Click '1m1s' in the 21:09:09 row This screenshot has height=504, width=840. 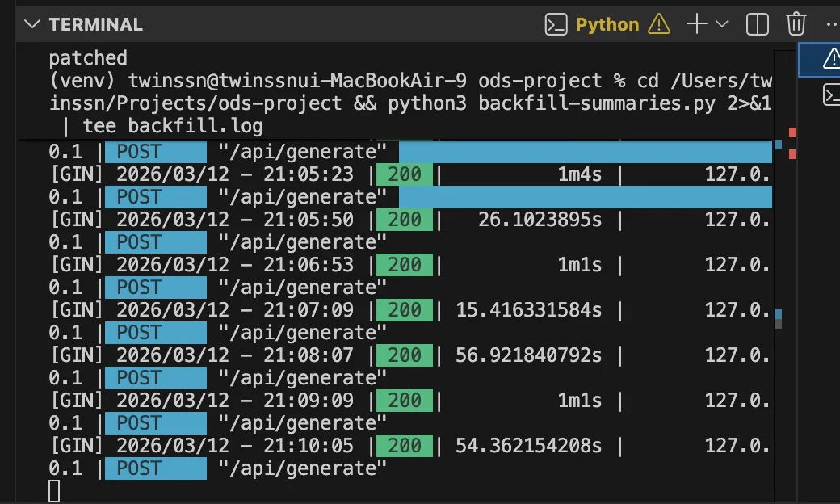coord(580,401)
